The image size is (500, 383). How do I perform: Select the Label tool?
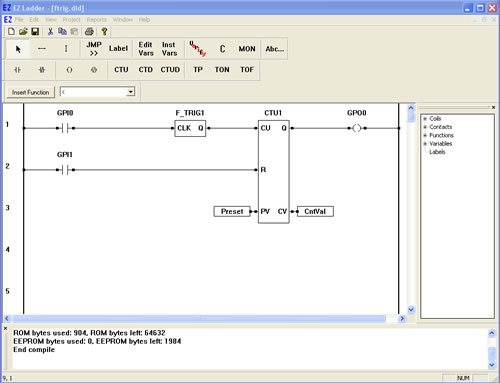(118, 49)
